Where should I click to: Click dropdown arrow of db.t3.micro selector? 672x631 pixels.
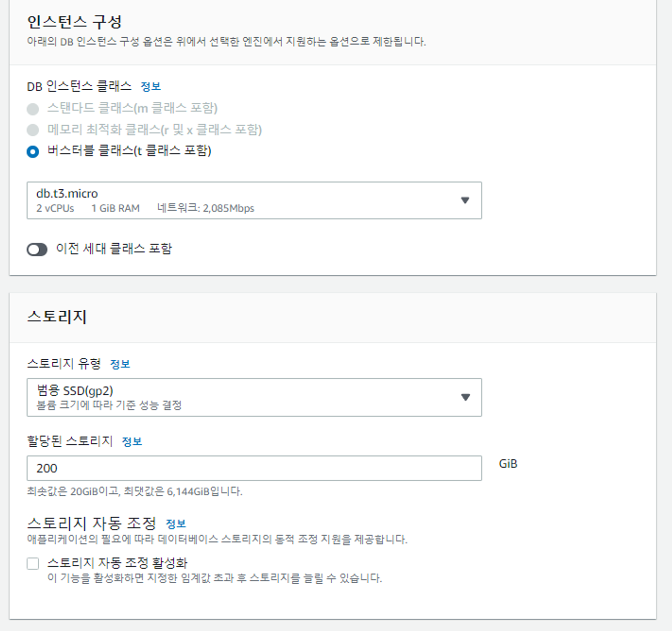pyautogui.click(x=465, y=200)
